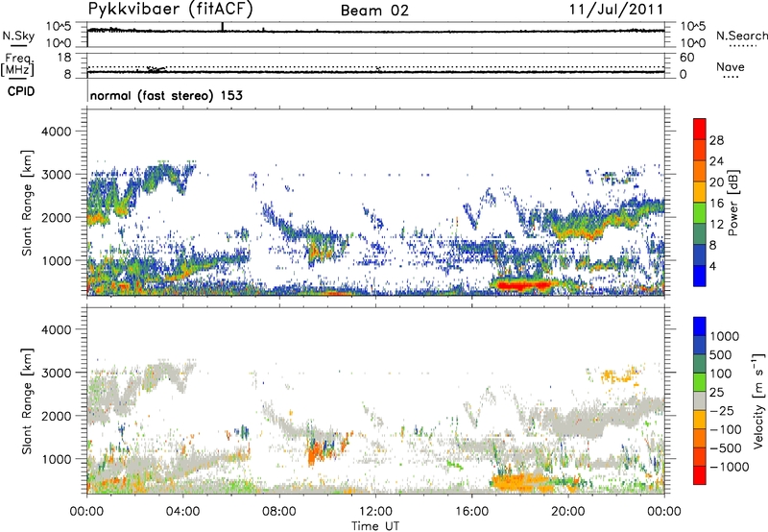Click the Nave legend label
Image resolution: width=768 pixels, height=532 pixels.
(x=731, y=67)
